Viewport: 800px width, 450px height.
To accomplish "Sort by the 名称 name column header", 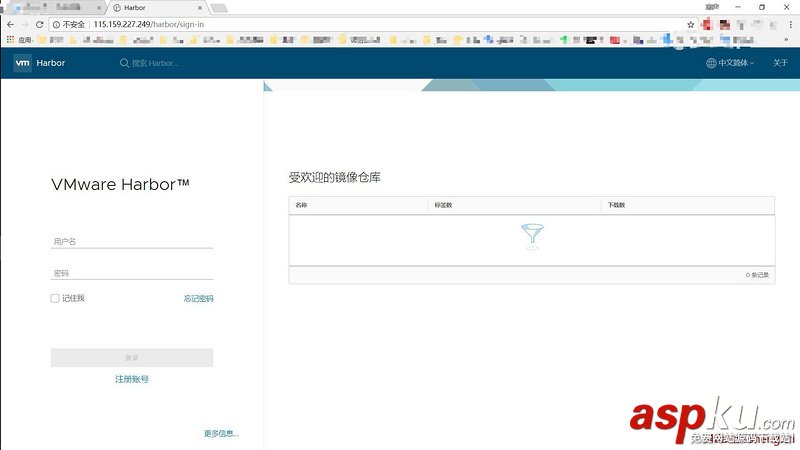I will pos(301,205).
